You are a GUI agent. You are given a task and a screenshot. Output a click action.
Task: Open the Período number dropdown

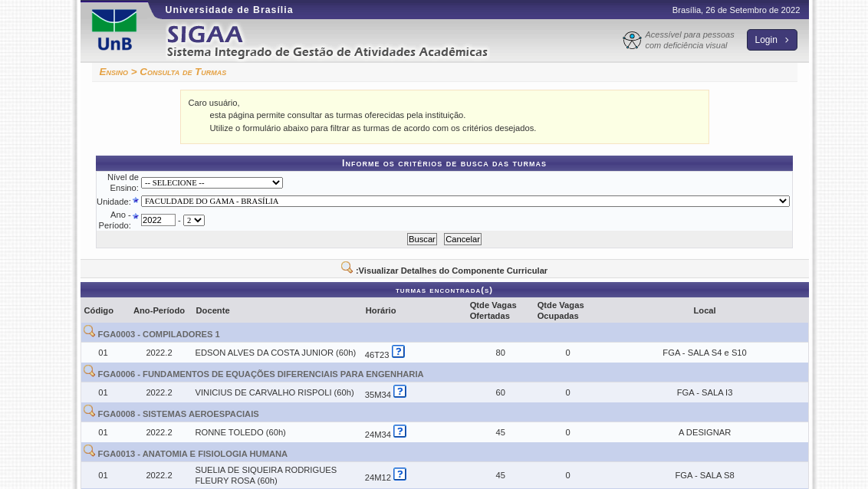(194, 221)
